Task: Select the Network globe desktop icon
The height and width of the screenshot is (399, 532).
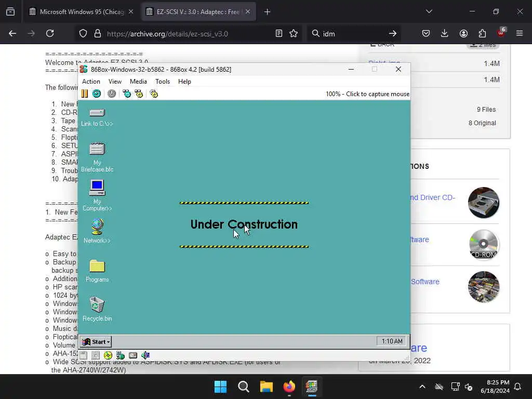Action: tap(97, 231)
